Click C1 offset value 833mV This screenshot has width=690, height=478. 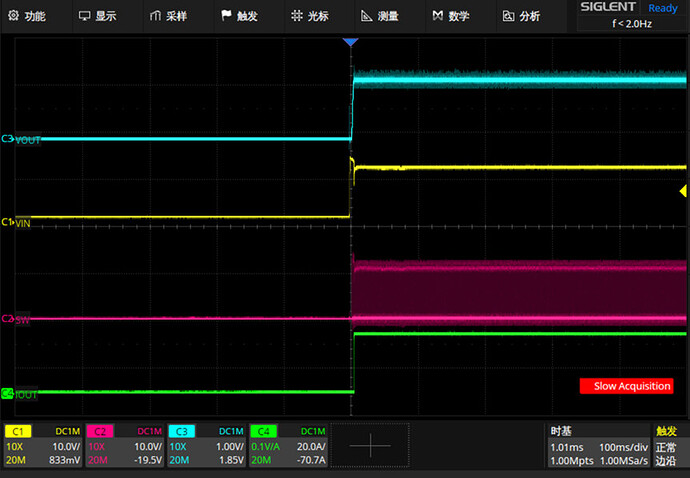click(x=65, y=460)
